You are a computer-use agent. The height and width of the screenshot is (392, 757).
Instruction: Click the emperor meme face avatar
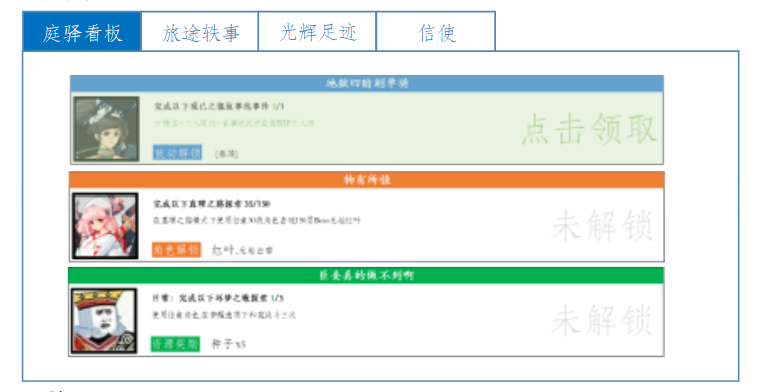(x=104, y=321)
